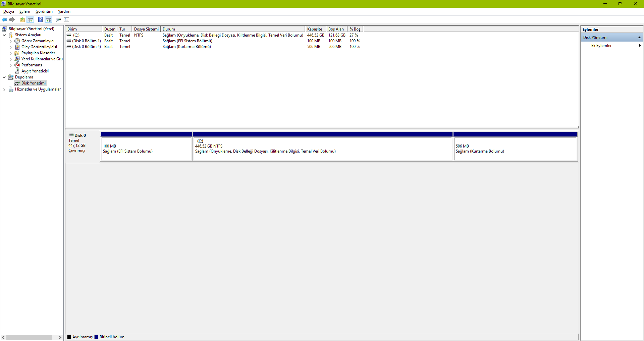Click the black Ayrılmamış legend swatch
Screen dimensions: 644x341
coord(69,337)
